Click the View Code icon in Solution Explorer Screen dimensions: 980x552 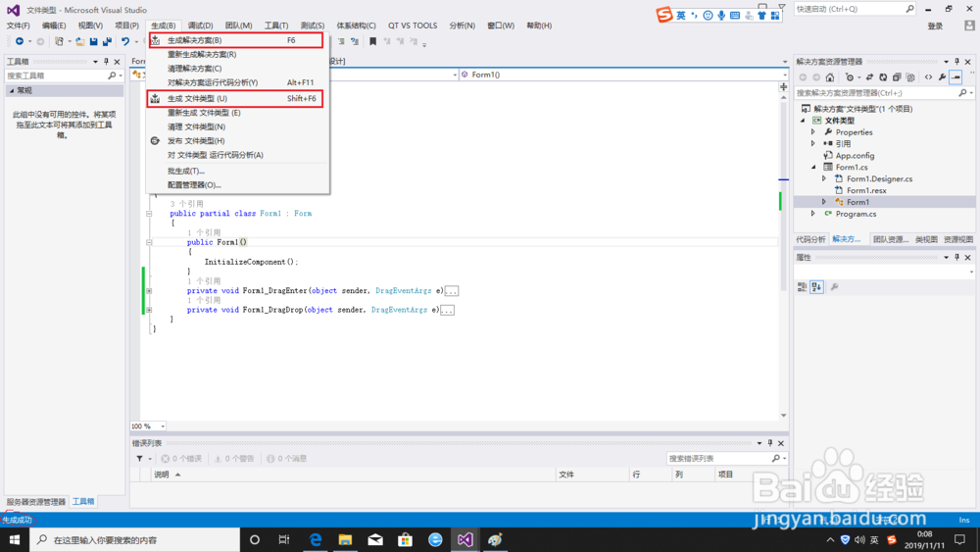tap(928, 77)
